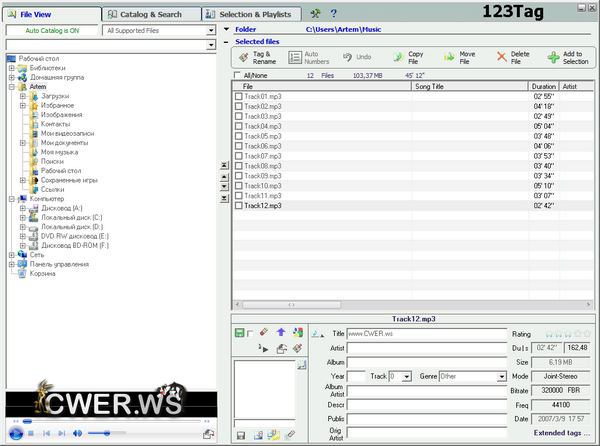Click the Move File toolbar button
Image resolution: width=600 pixels, height=446 pixels.
click(460, 57)
